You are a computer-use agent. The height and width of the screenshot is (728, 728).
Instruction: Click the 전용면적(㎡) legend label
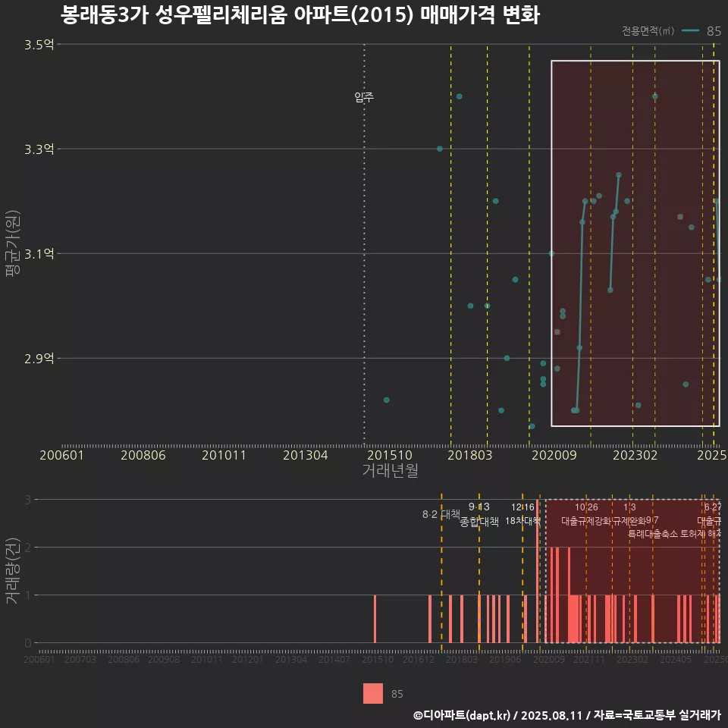click(648, 30)
